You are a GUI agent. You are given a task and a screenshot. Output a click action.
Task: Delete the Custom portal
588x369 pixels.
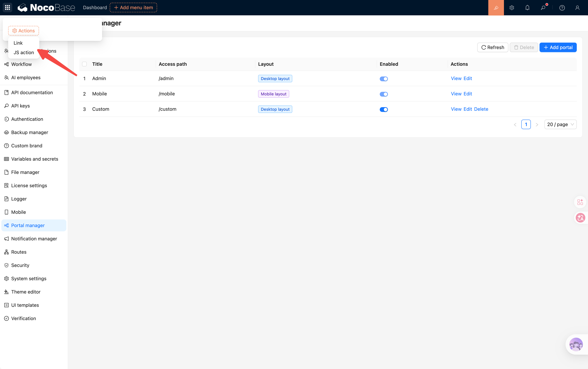[481, 109]
